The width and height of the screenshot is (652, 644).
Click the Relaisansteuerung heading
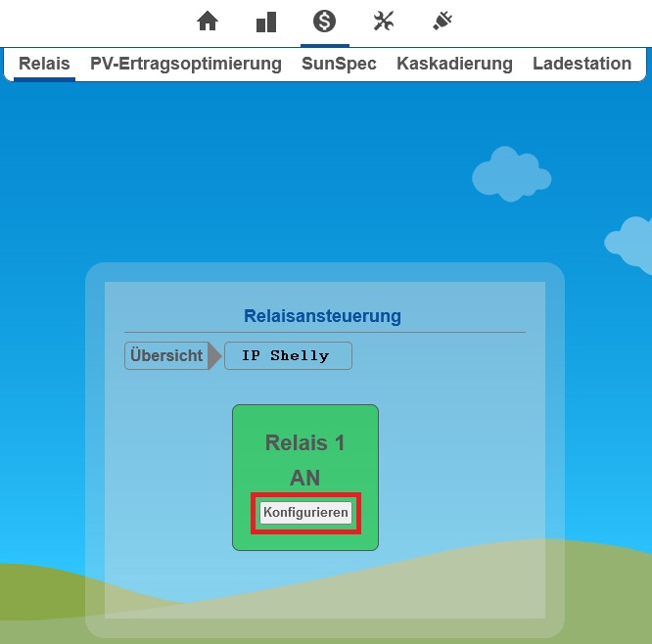coord(322,316)
